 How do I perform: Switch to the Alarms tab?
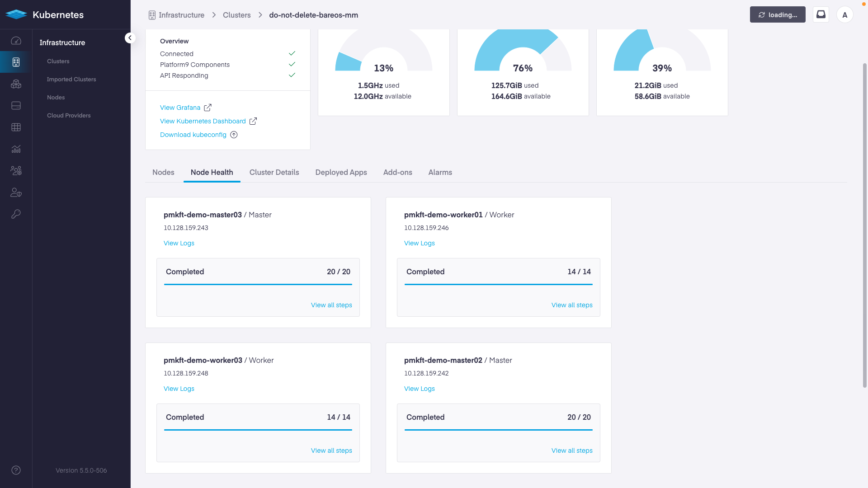click(x=440, y=172)
